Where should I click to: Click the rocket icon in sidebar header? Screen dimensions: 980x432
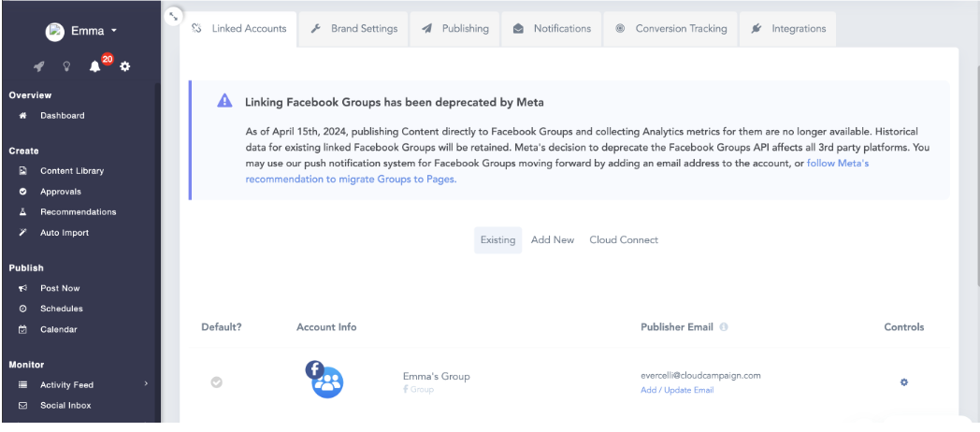(39, 66)
